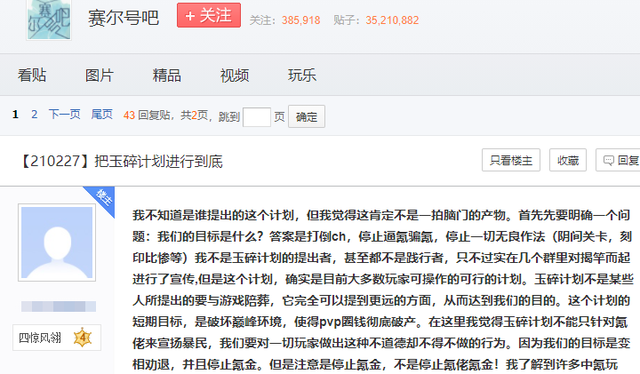The height and width of the screenshot is (374, 640).
Task: Follow the forum with the 关注 button
Action: [209, 16]
